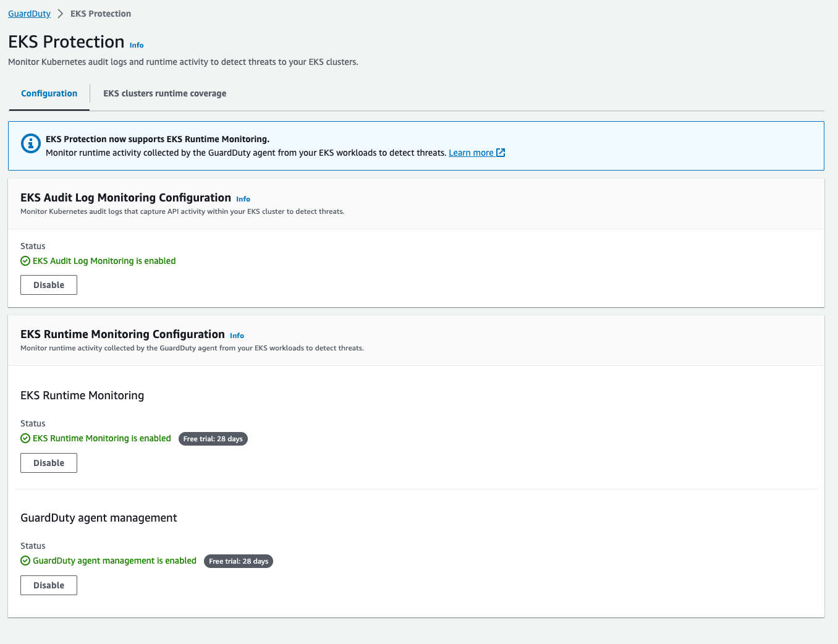Viewport: 838px width, 644px height.
Task: Click the Free trial badge beside GuardDuty agent management
Action: click(238, 561)
